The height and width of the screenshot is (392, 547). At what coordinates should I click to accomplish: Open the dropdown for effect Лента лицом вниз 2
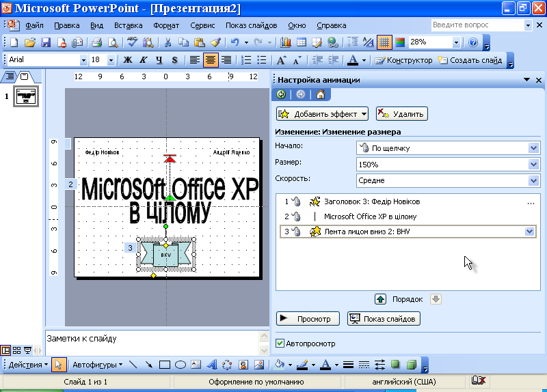[x=529, y=232]
